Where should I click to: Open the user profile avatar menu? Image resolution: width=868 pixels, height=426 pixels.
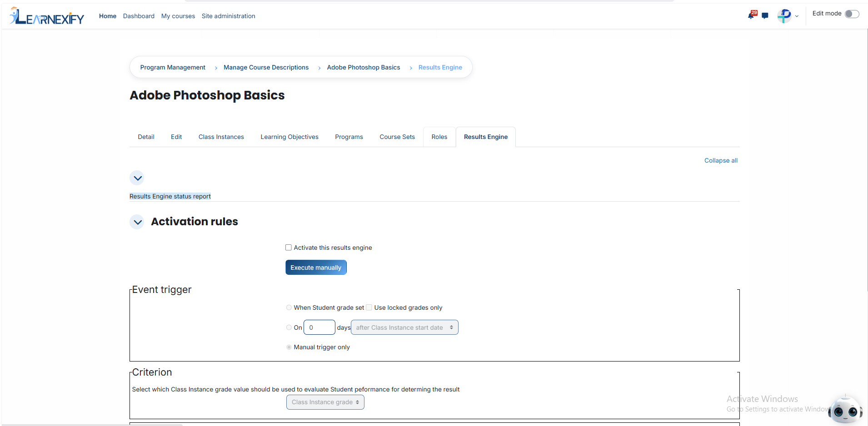[x=784, y=16]
